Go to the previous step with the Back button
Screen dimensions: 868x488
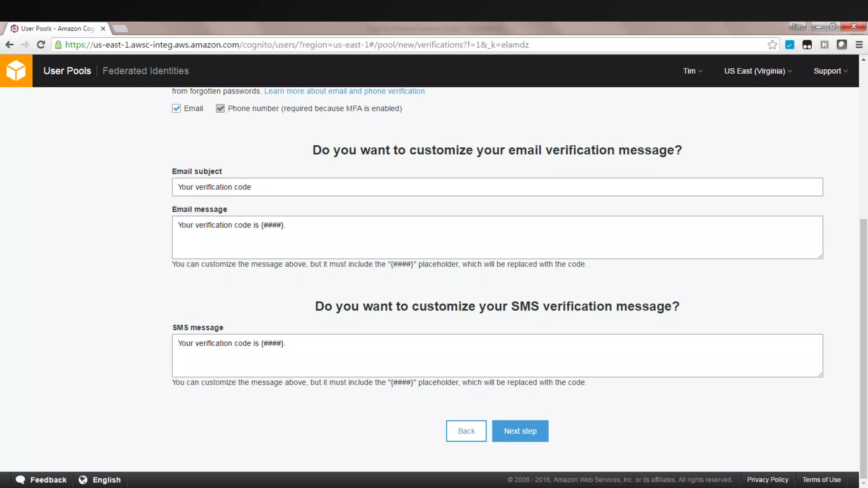point(466,431)
